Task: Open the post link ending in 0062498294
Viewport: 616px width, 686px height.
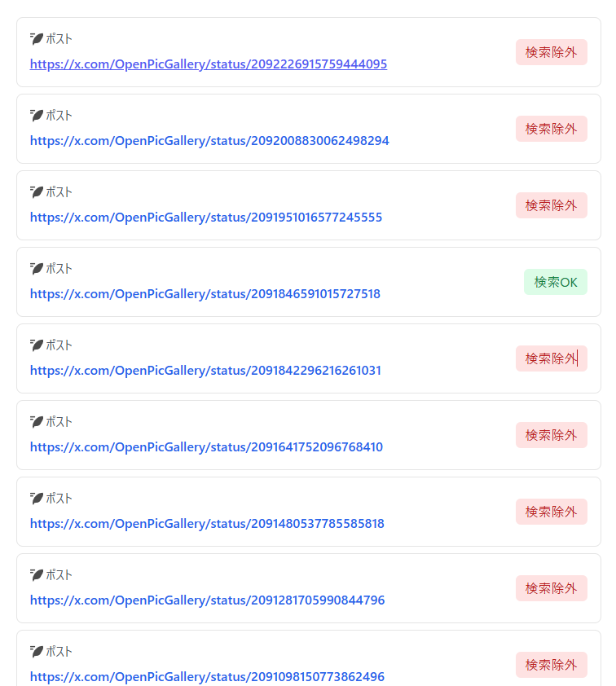Action: (209, 140)
